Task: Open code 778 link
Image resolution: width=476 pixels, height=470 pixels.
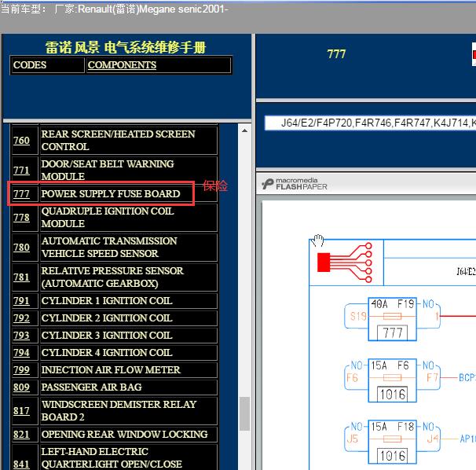Action: pyautogui.click(x=21, y=218)
